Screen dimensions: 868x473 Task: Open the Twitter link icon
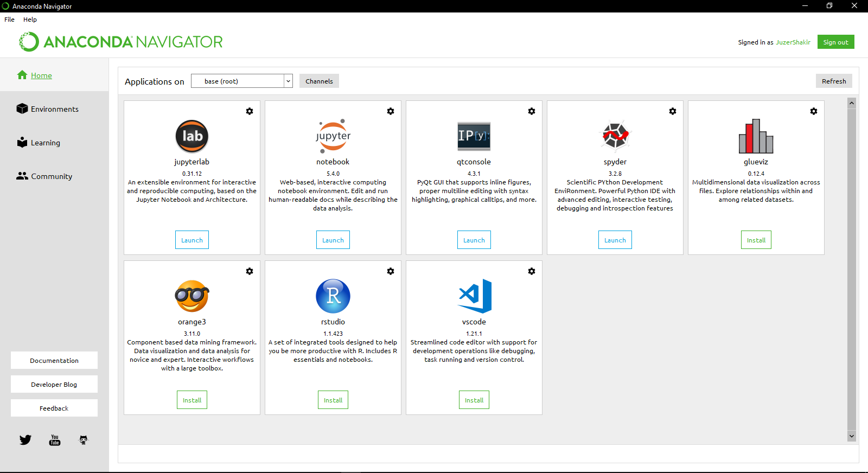25,440
